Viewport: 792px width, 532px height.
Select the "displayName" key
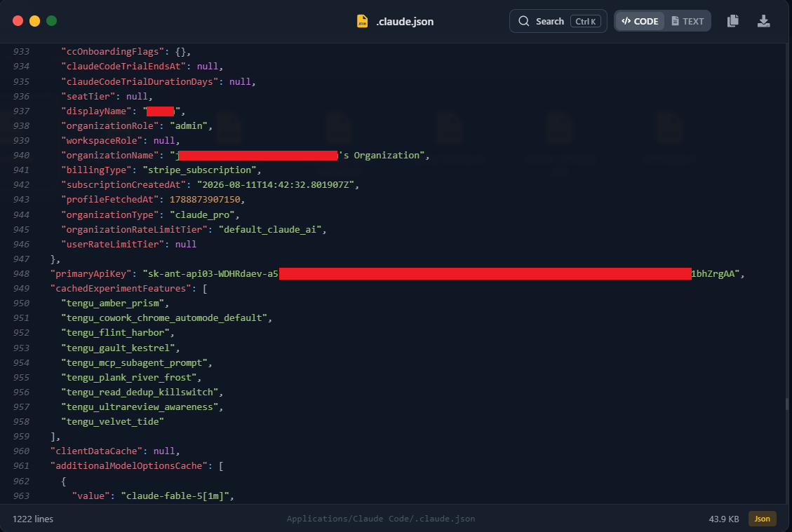pos(97,111)
